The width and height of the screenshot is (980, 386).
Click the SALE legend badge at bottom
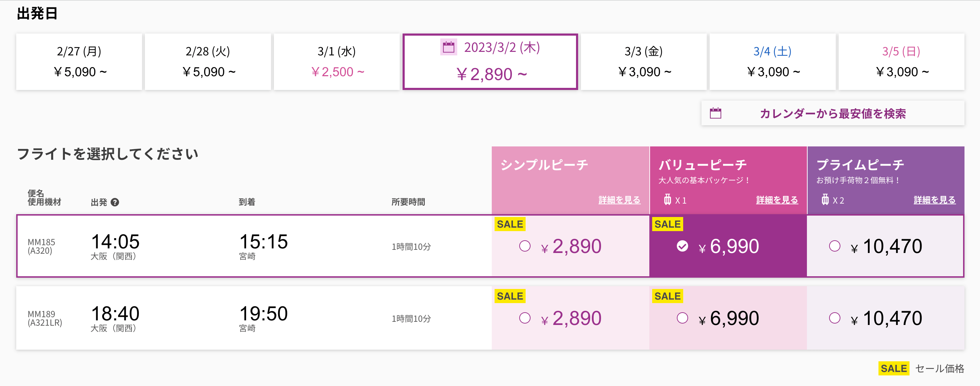(x=894, y=368)
